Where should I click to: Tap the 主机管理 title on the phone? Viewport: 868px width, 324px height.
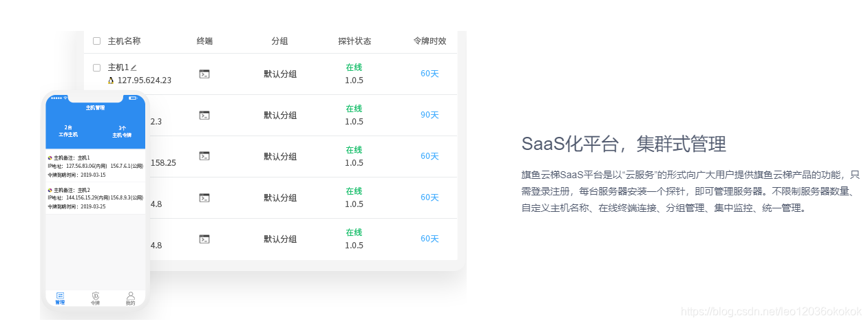pos(95,108)
